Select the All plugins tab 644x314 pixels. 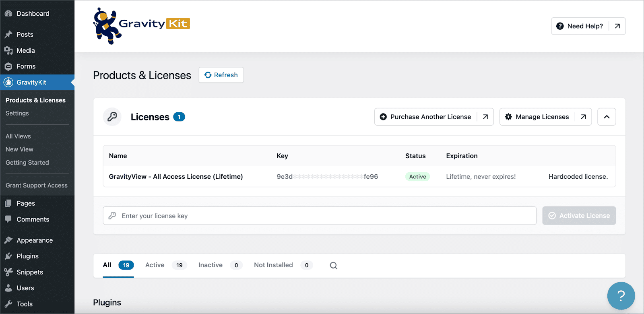pos(118,265)
